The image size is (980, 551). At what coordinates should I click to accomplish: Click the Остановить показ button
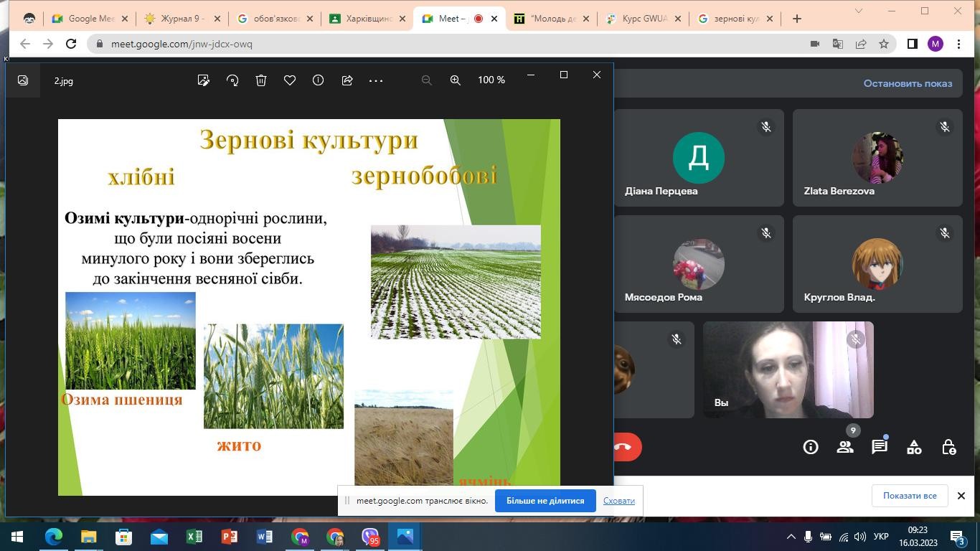click(x=908, y=83)
